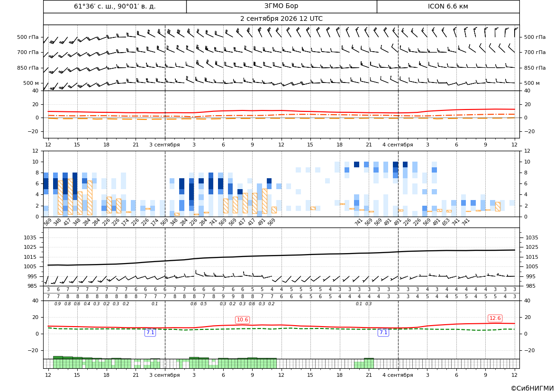Click the first blue 7.1 minimum temperature label
This screenshot has width=554, height=392.
coord(150,332)
